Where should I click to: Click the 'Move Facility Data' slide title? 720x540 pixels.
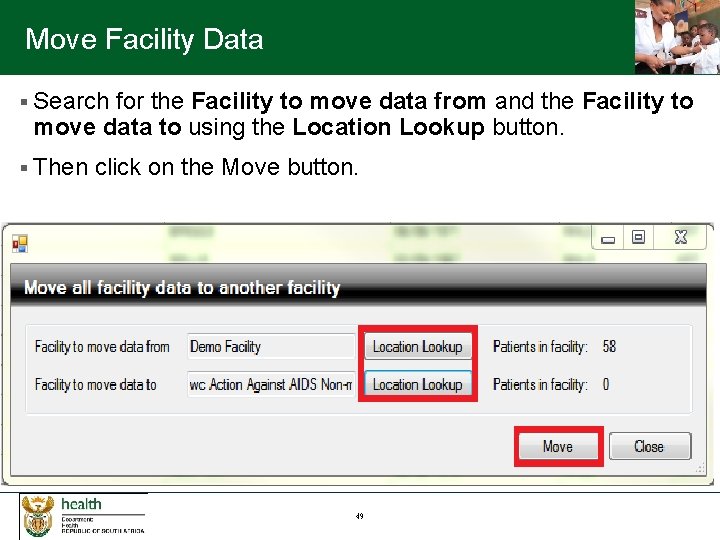[x=144, y=39]
